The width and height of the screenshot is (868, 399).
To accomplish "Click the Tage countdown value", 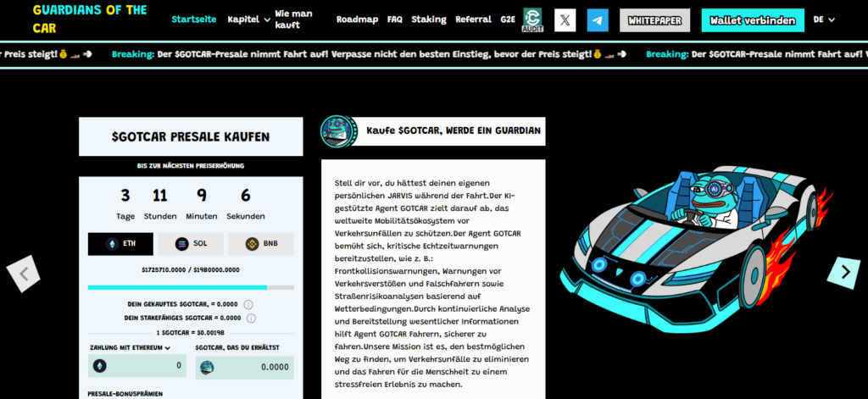I will point(125,196).
